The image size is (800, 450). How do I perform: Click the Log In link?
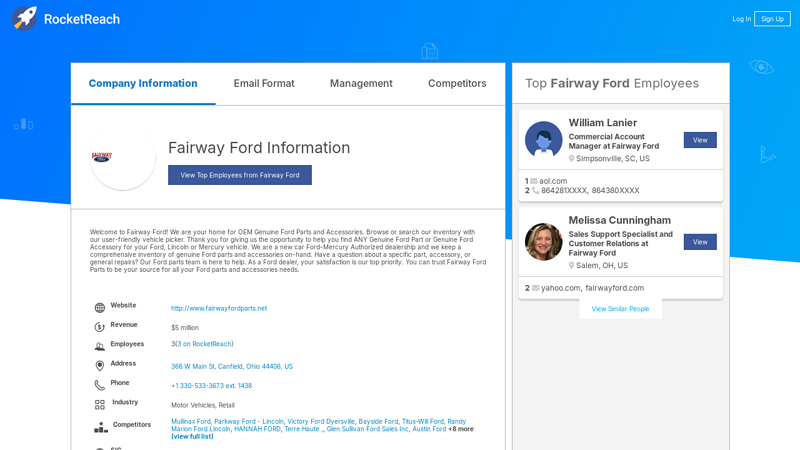[741, 19]
